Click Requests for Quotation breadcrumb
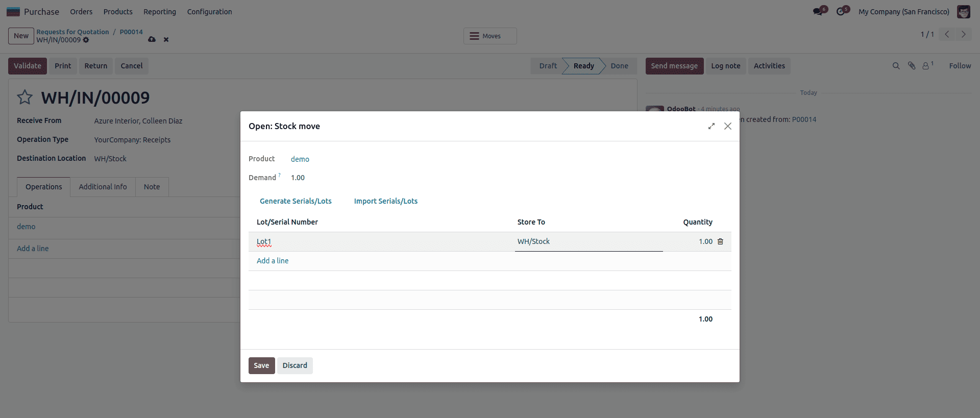The width and height of the screenshot is (980, 418). (x=72, y=32)
